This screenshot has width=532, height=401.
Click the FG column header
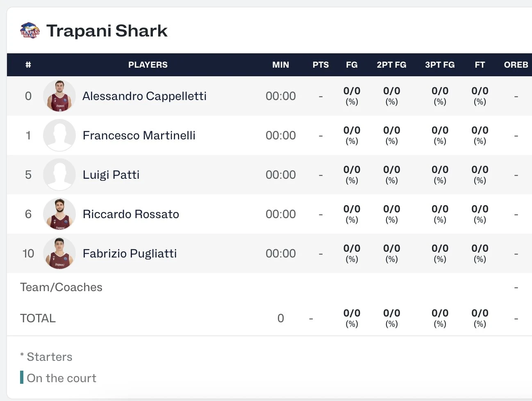(352, 65)
